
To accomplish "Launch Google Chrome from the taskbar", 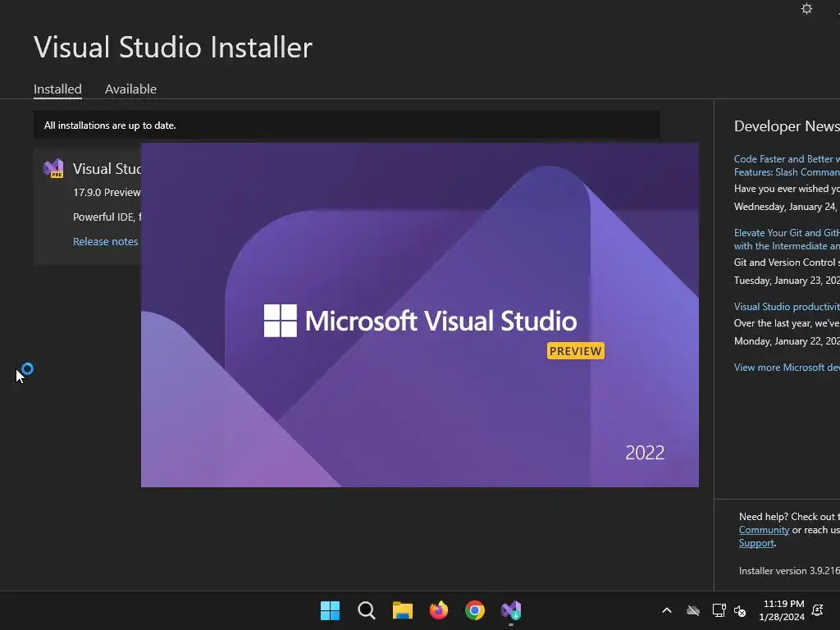I will 475,610.
